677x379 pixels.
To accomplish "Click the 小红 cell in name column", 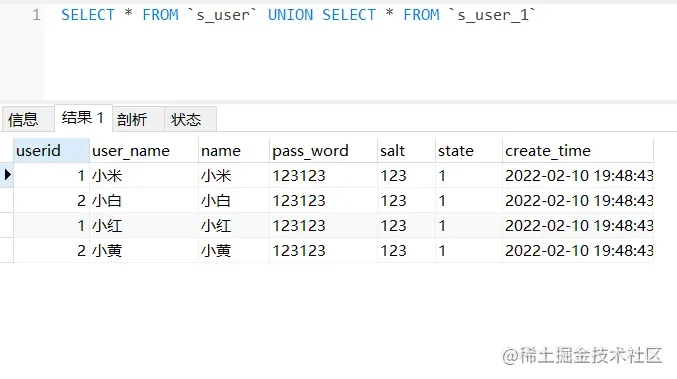I will [x=234, y=226].
